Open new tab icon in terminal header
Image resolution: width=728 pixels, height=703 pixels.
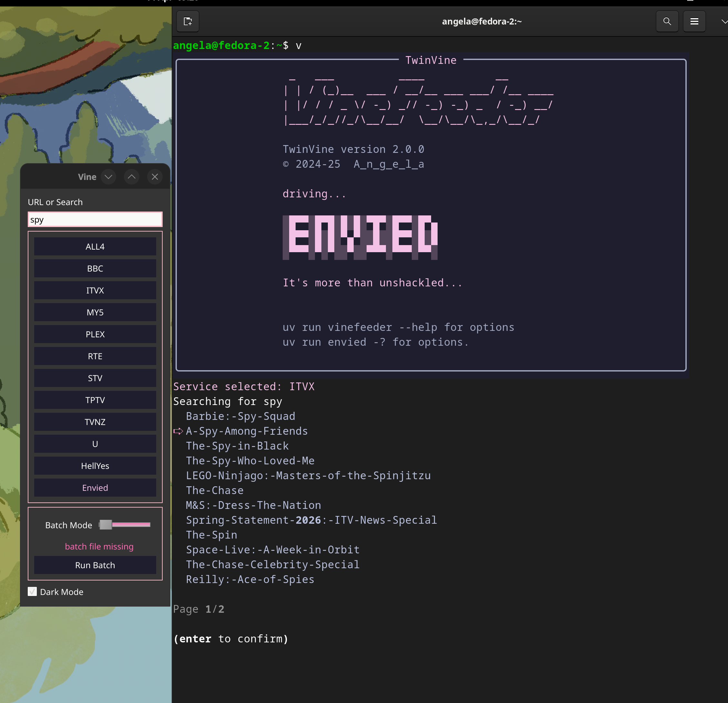(x=188, y=22)
